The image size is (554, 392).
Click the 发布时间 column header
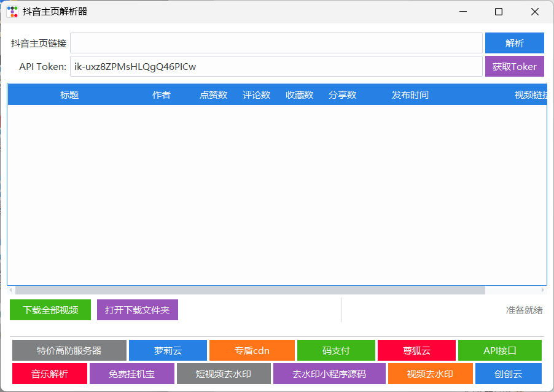click(410, 94)
